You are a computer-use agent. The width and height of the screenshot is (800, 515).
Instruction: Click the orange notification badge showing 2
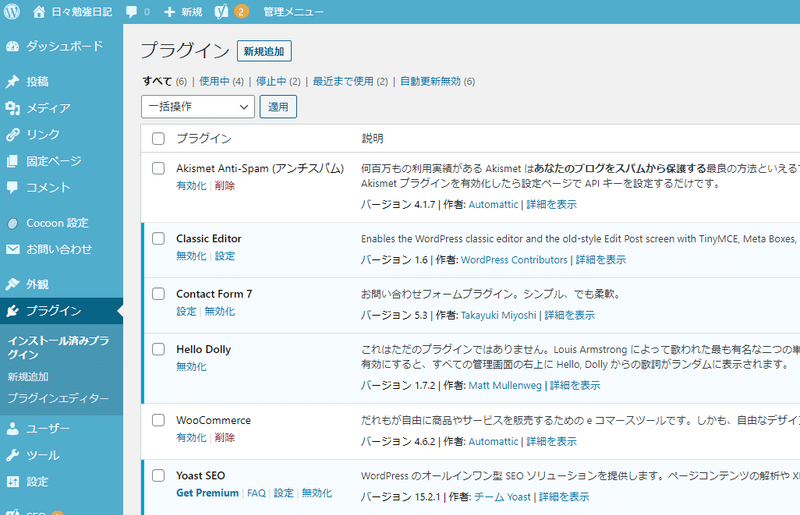click(x=241, y=11)
